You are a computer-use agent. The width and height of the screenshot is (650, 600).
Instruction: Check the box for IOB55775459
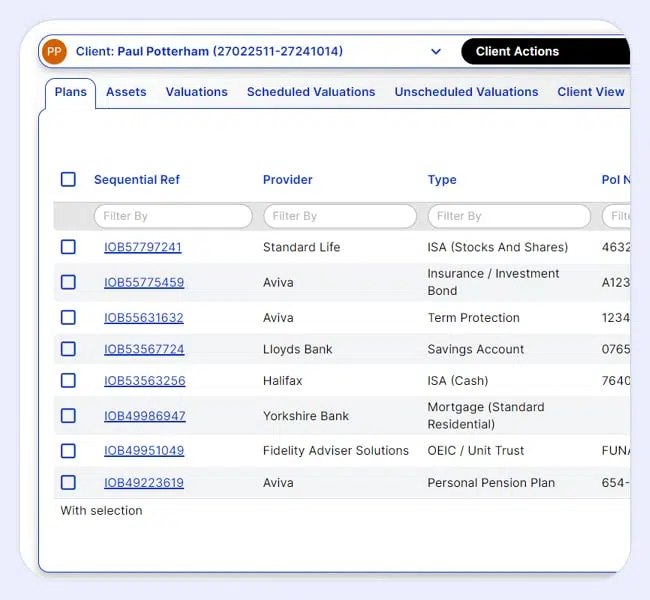[x=68, y=282]
